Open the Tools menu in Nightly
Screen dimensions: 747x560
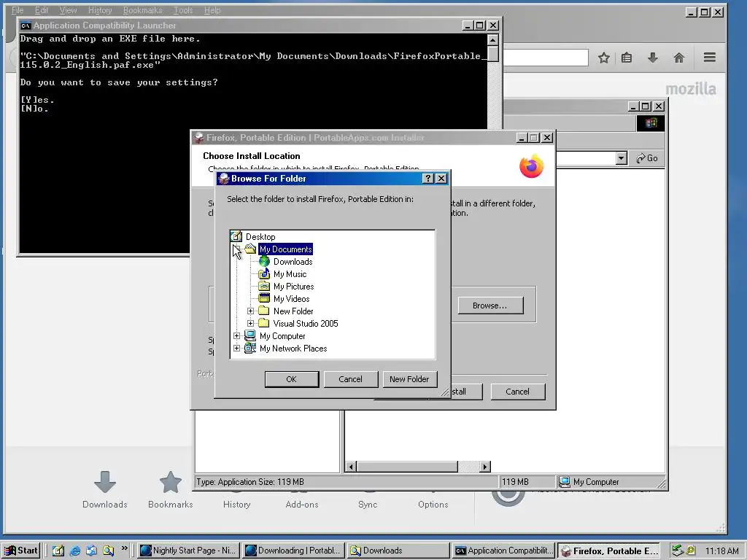point(183,10)
